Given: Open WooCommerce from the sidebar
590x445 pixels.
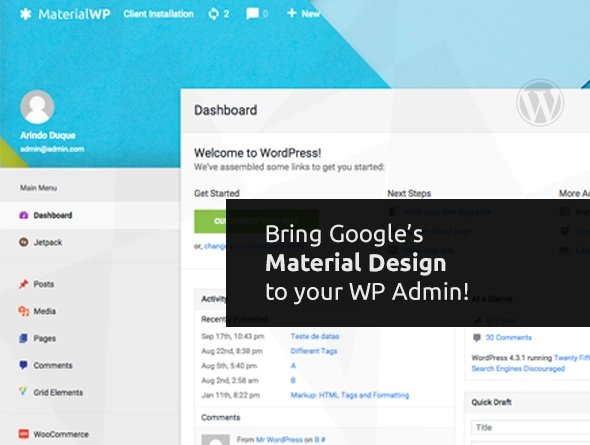Looking at the screenshot, I should (x=54, y=434).
